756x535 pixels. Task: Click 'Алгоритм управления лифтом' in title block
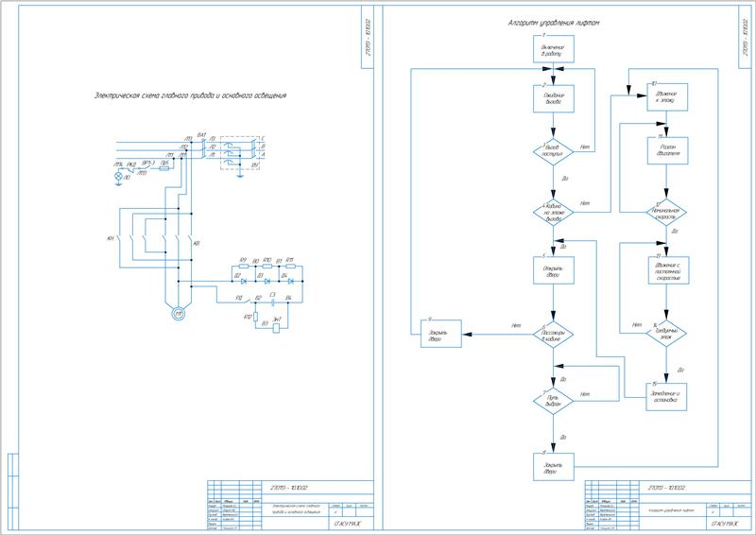pyautogui.click(x=671, y=510)
